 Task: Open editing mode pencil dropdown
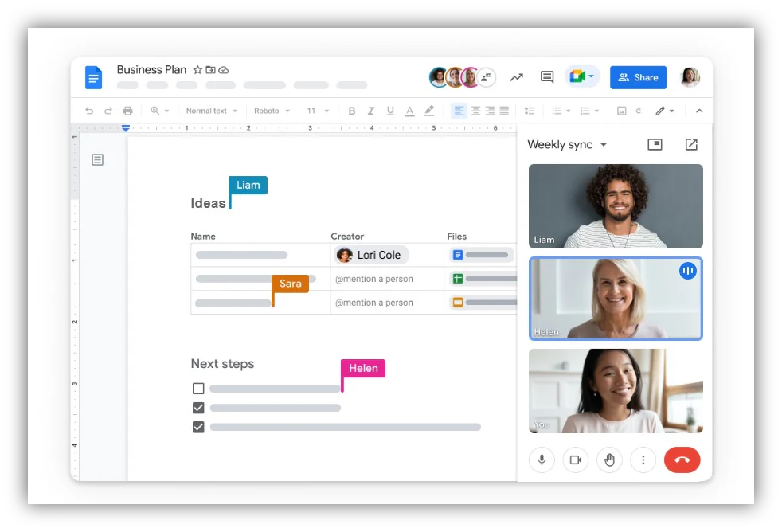[x=664, y=111]
